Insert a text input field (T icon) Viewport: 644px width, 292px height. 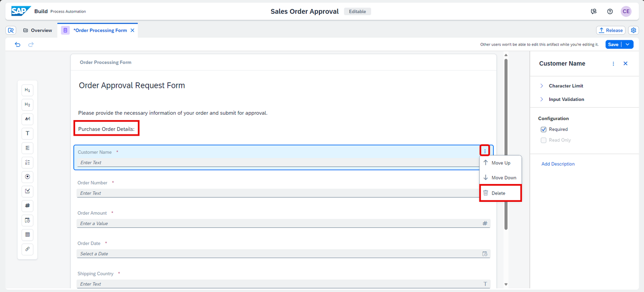pyautogui.click(x=27, y=133)
